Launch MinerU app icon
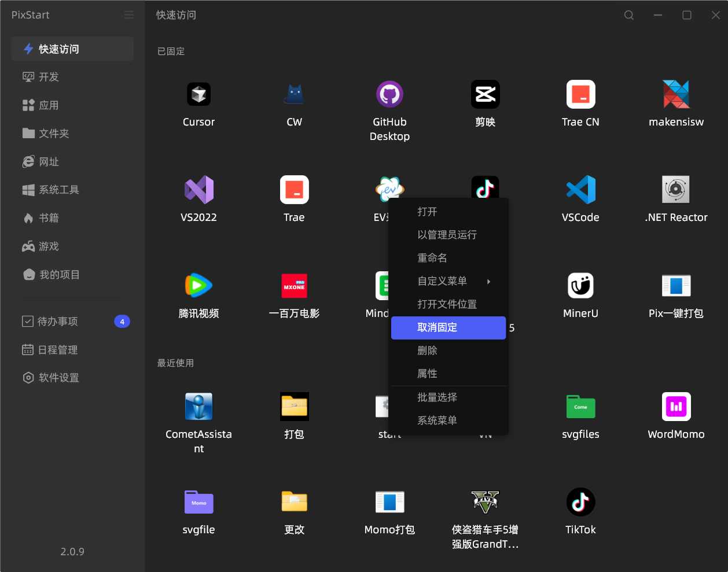Screen dimensions: 728x572 580,286
